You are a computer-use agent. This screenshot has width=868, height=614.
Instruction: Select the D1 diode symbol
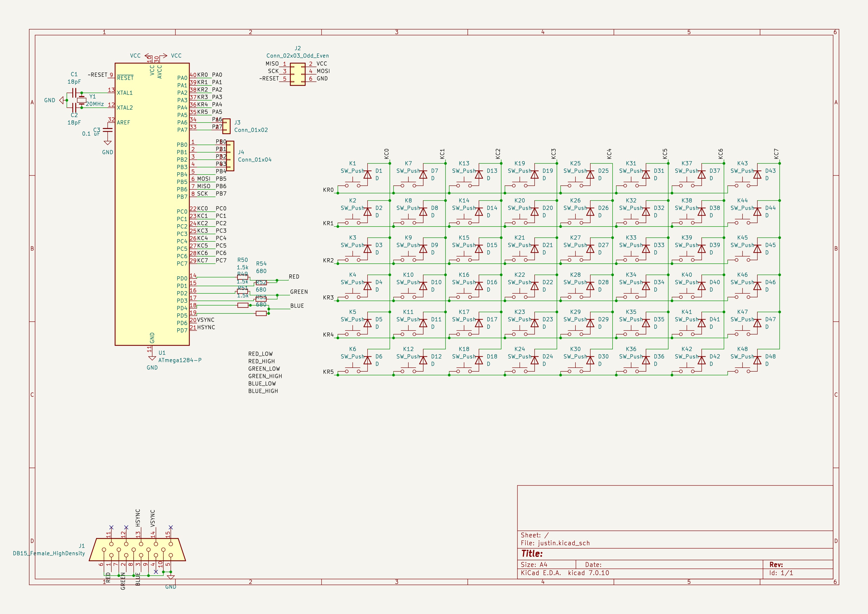367,174
